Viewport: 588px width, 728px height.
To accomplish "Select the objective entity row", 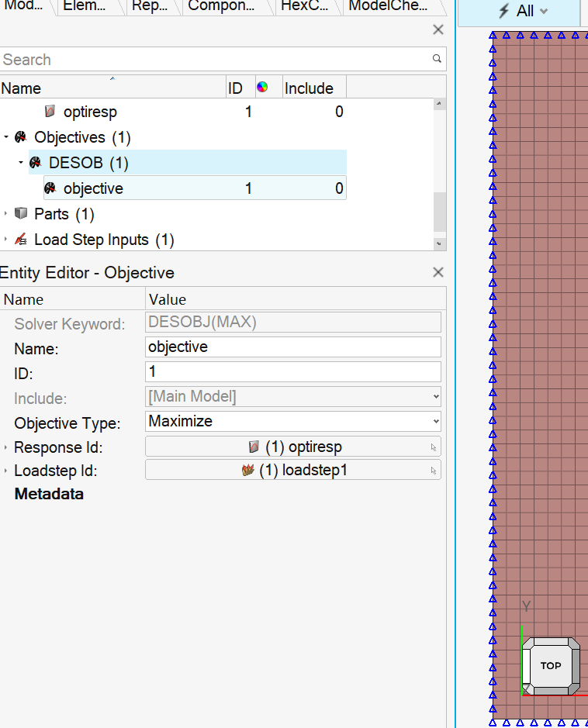I will coord(195,188).
